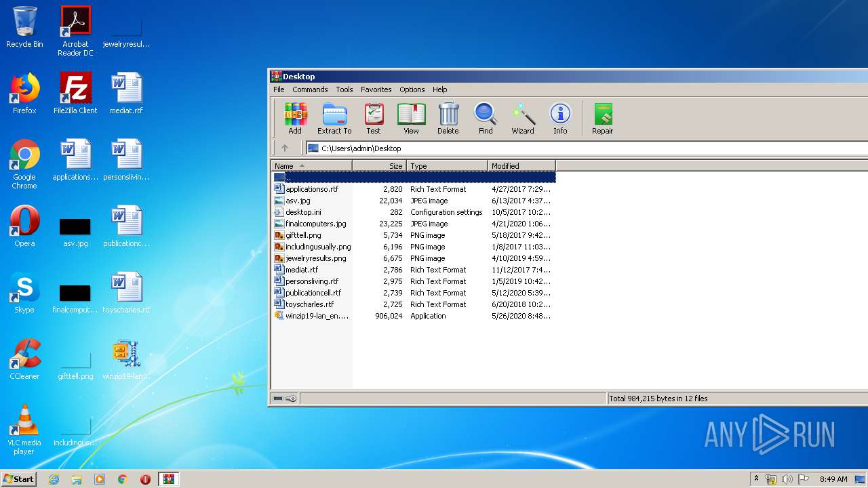868x488 pixels.
Task: Click the volume speaker tray icon
Action: click(x=787, y=479)
